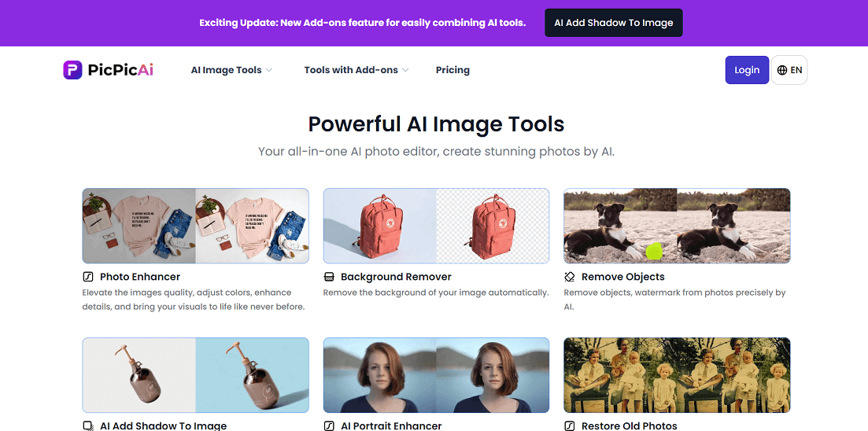Screen dimensions: 868x431
Task: Click the AI Add Shadow To Image banner button
Action: (613, 23)
